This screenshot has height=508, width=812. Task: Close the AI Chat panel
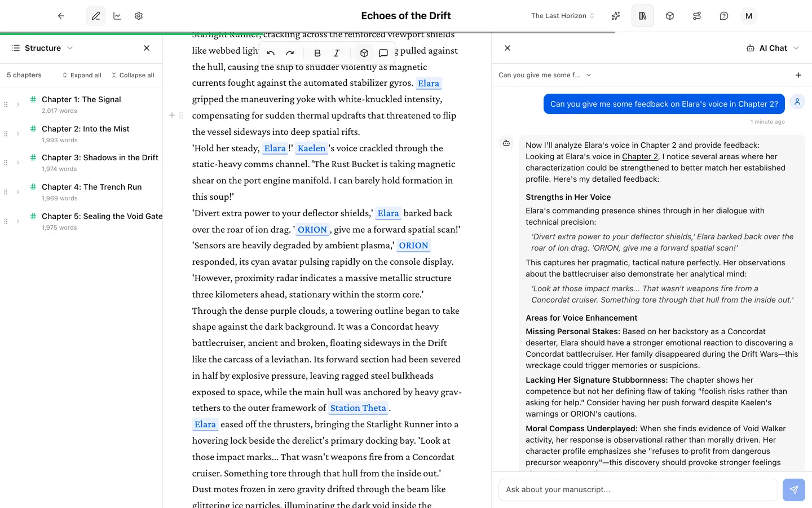[507, 48]
